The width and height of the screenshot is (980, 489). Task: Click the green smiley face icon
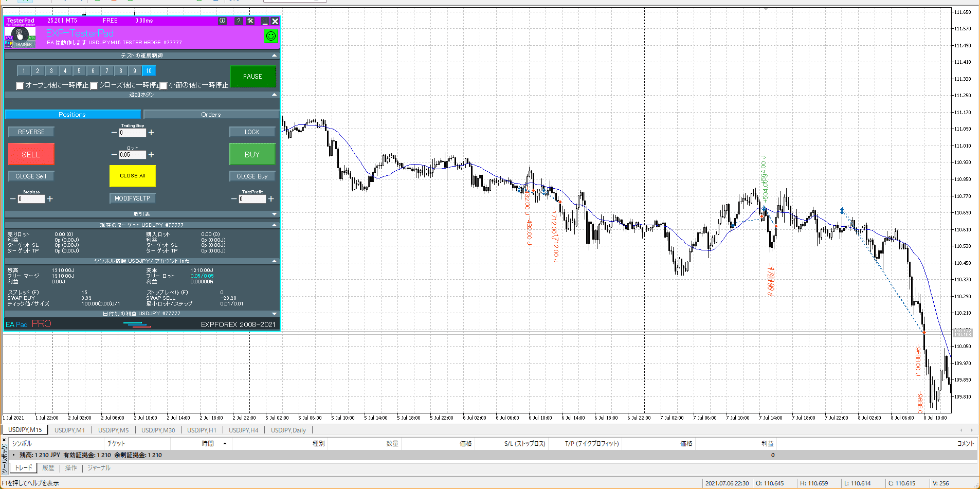click(270, 36)
